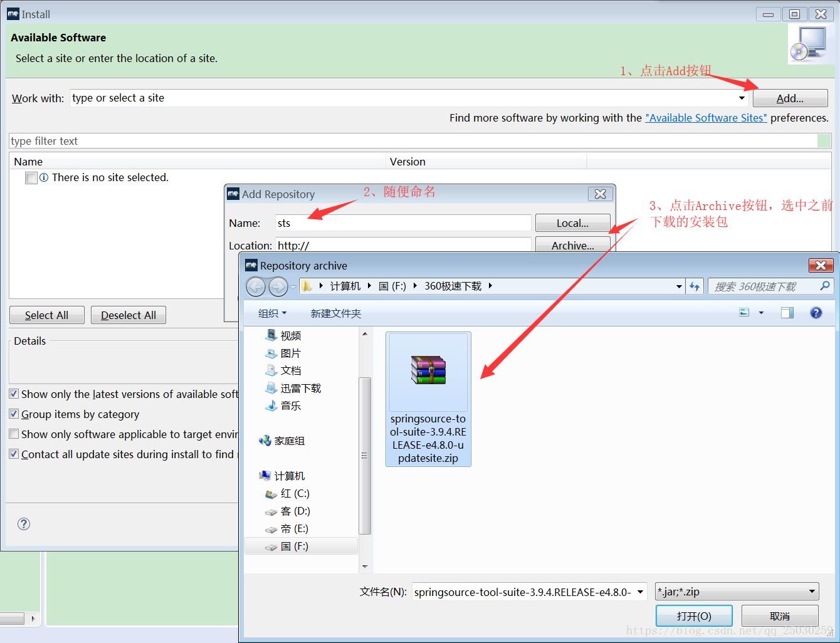The image size is (840, 643).
Task: Select 文档 in the navigation pane
Action: click(283, 371)
